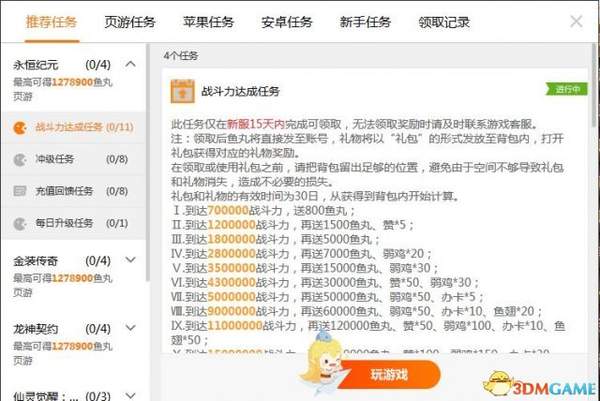Click the (0/4) counter of 龙神契约

[98, 329]
